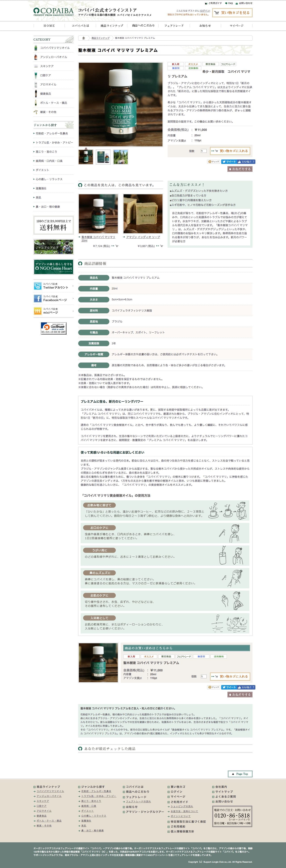Click 商品ラインナップ breadcrumb link
This screenshot has height=868, width=286.
pyautogui.click(x=100, y=38)
